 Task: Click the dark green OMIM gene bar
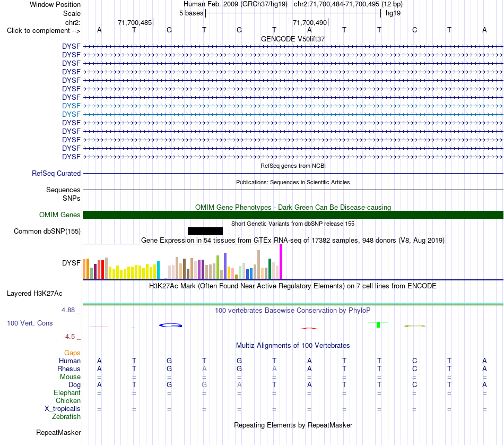(293, 215)
